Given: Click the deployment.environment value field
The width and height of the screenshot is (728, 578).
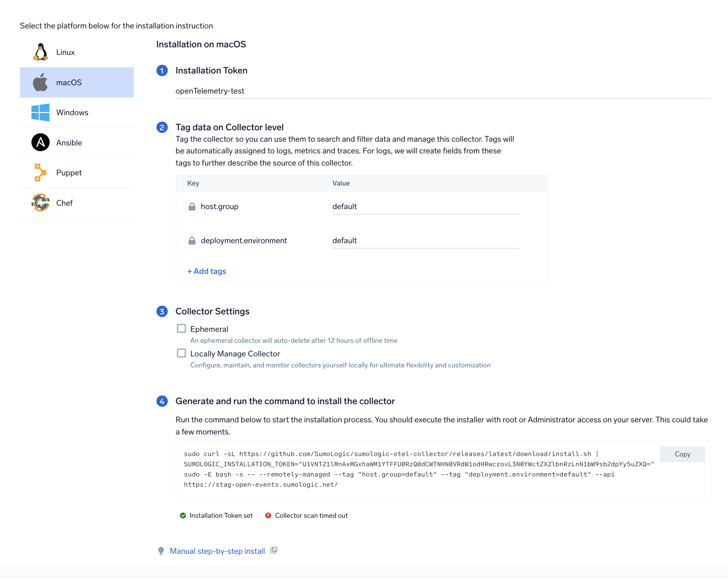Looking at the screenshot, I should click(x=425, y=241).
